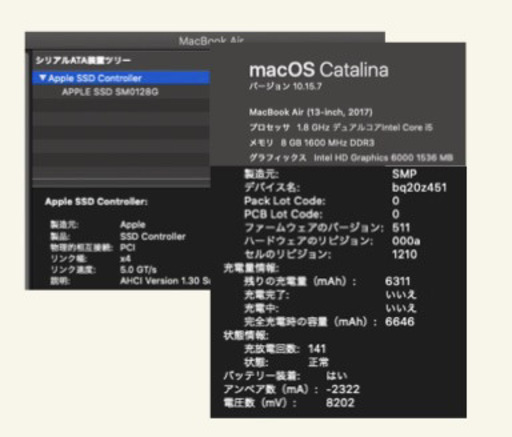512x437 pixels.
Task: Click the SSD Controller product value
Action: coord(153,236)
